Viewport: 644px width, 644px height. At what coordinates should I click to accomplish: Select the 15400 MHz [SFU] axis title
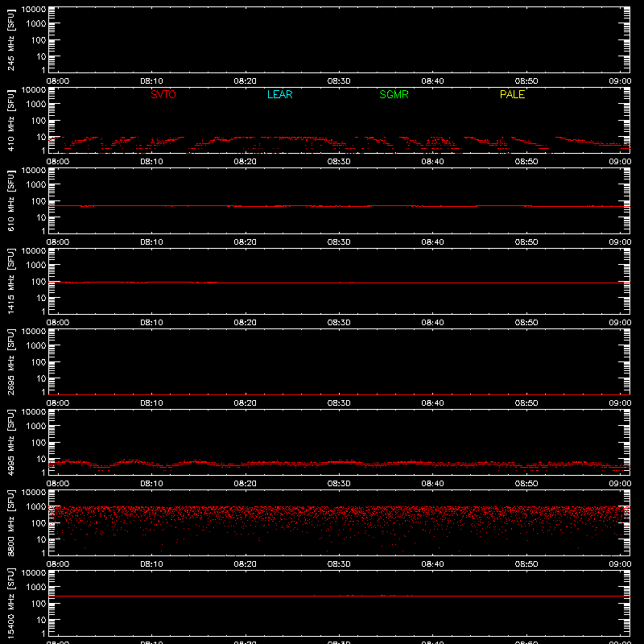tap(10, 603)
